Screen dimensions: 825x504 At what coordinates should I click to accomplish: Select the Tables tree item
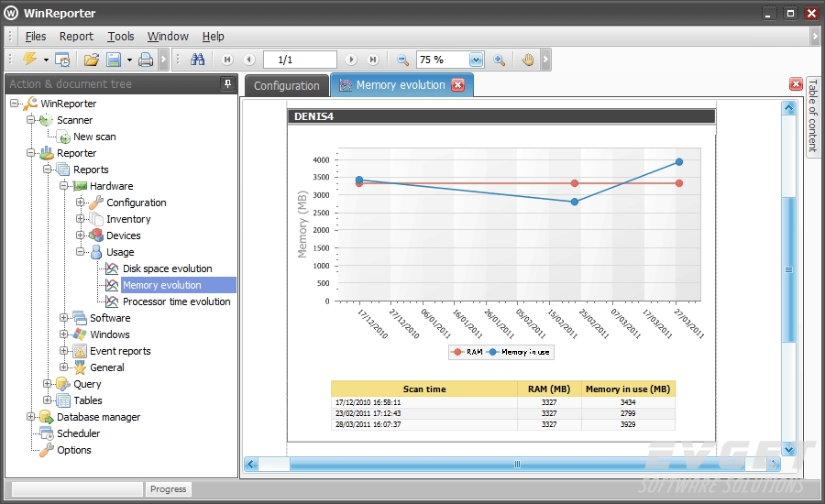pyautogui.click(x=88, y=400)
